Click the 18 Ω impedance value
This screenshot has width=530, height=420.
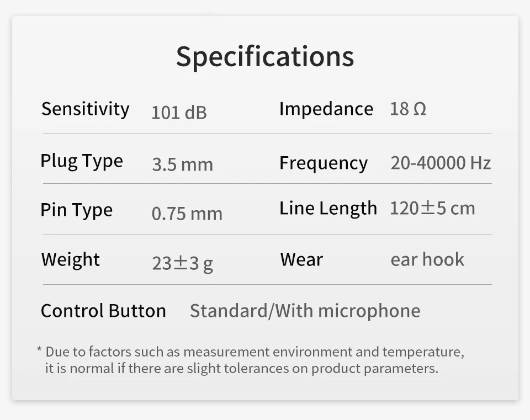click(x=408, y=109)
